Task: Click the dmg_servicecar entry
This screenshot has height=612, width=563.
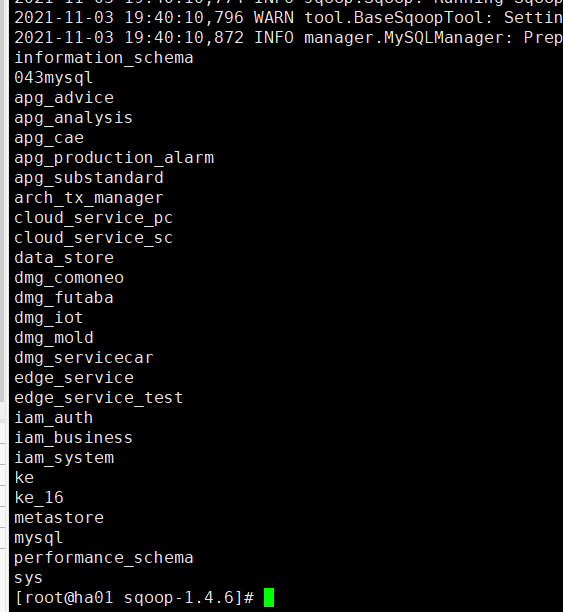Action: pos(84,358)
